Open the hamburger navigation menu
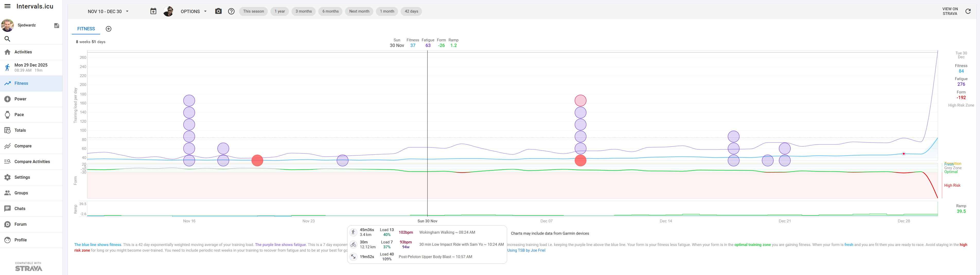980x275 pixels. tap(7, 6)
